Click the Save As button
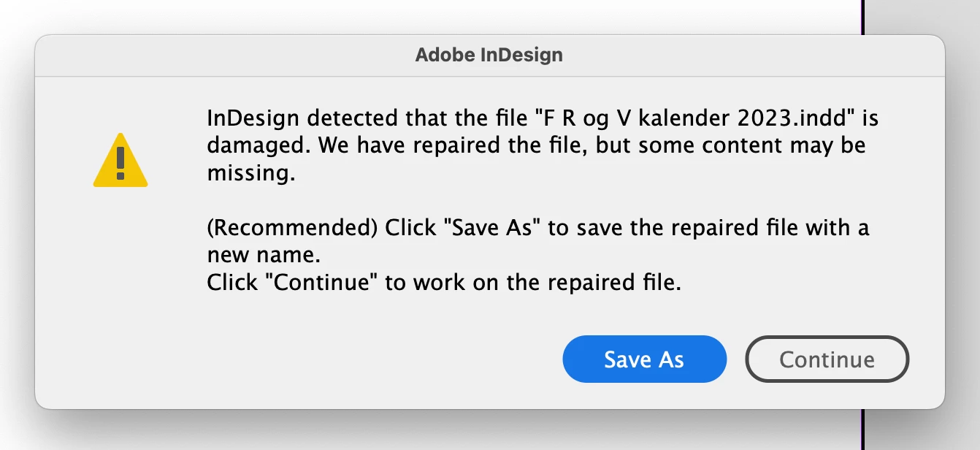This screenshot has width=980, height=450. point(644,359)
